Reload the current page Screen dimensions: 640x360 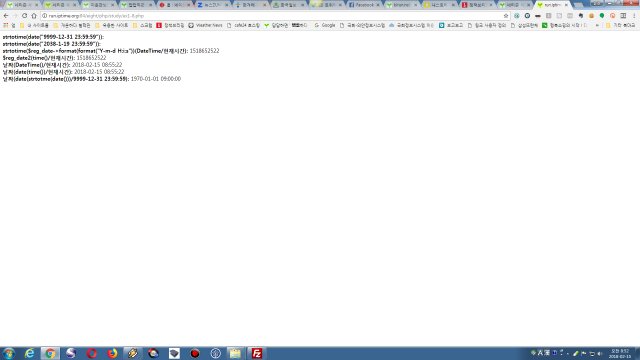point(24,16)
